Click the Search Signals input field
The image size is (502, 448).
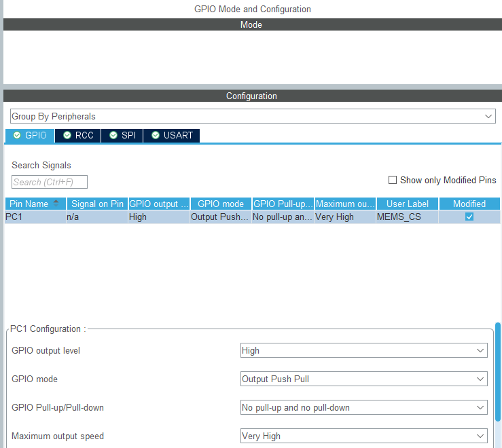pyautogui.click(x=50, y=182)
